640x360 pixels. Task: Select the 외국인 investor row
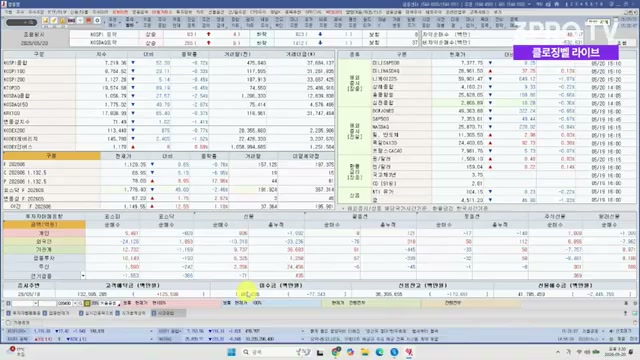coord(320,241)
